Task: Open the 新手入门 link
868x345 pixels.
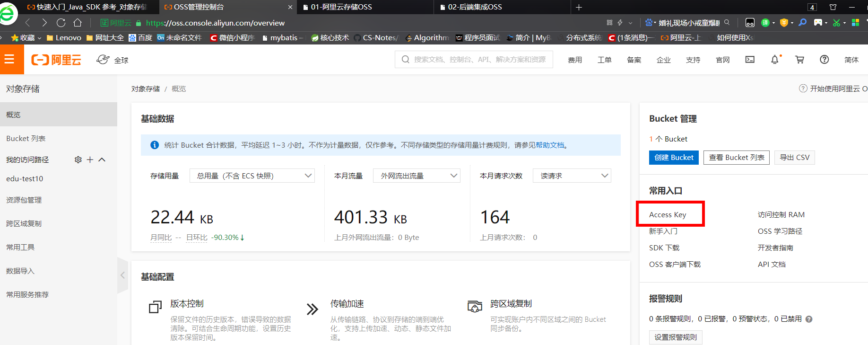Action: tap(663, 231)
